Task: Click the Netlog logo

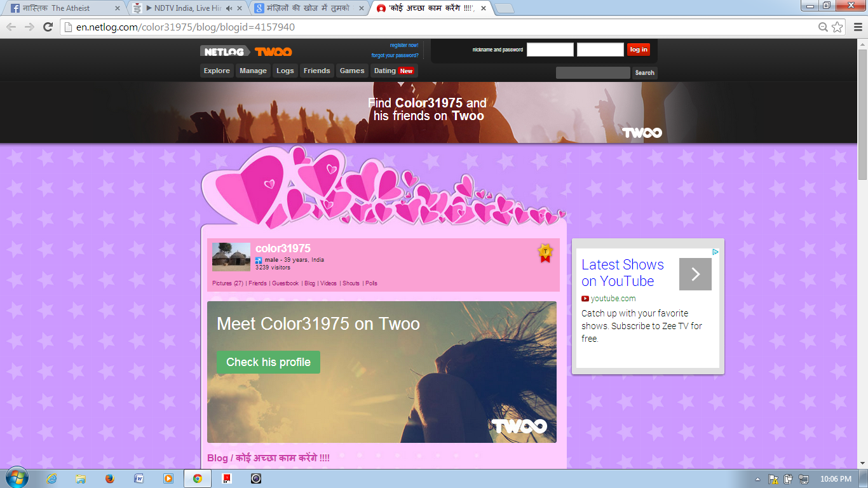Action: tap(225, 51)
